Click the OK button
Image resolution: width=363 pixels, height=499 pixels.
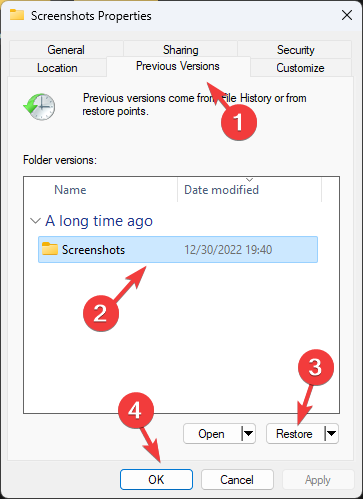point(156,480)
